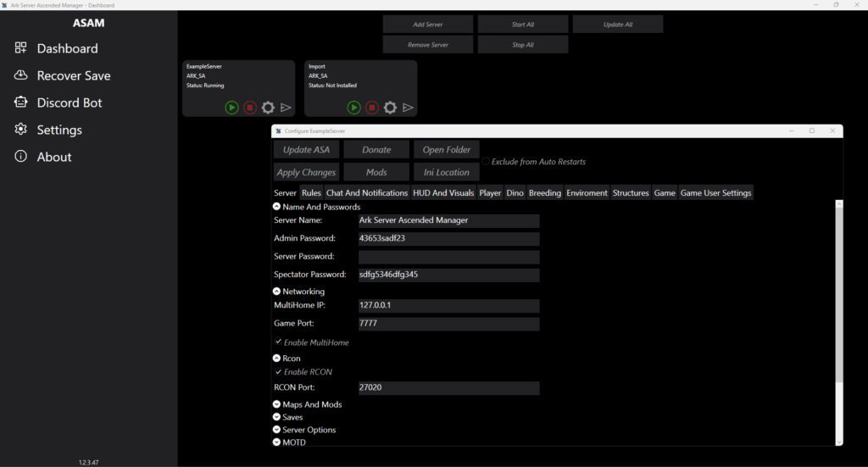Open the Structures tab
Screen dimensions: 868x467
coord(631,192)
